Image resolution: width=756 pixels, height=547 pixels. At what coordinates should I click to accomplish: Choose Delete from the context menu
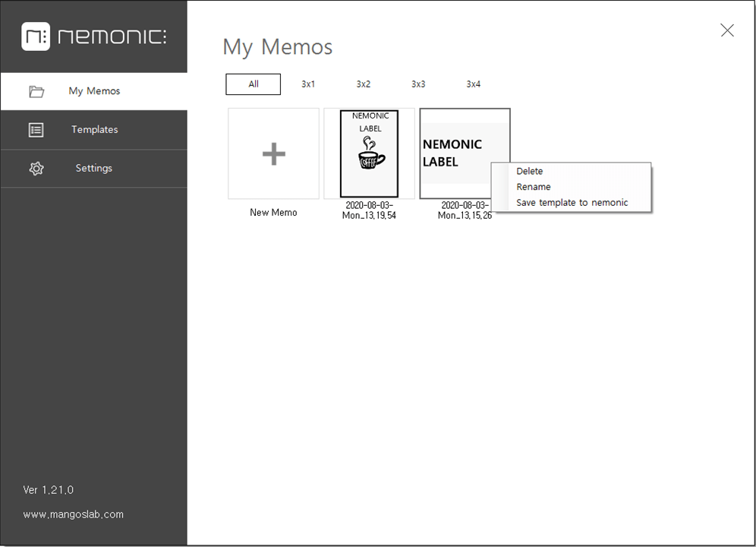[x=572, y=171]
